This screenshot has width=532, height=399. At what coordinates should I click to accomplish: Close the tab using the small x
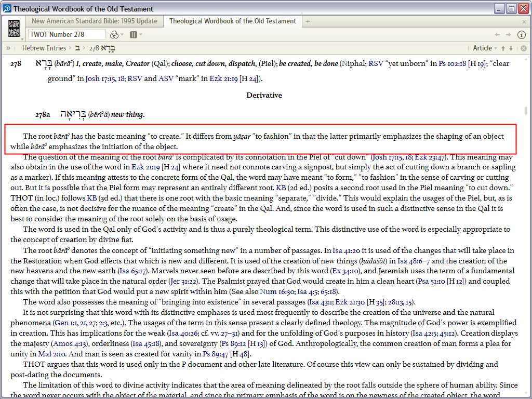[x=524, y=22]
